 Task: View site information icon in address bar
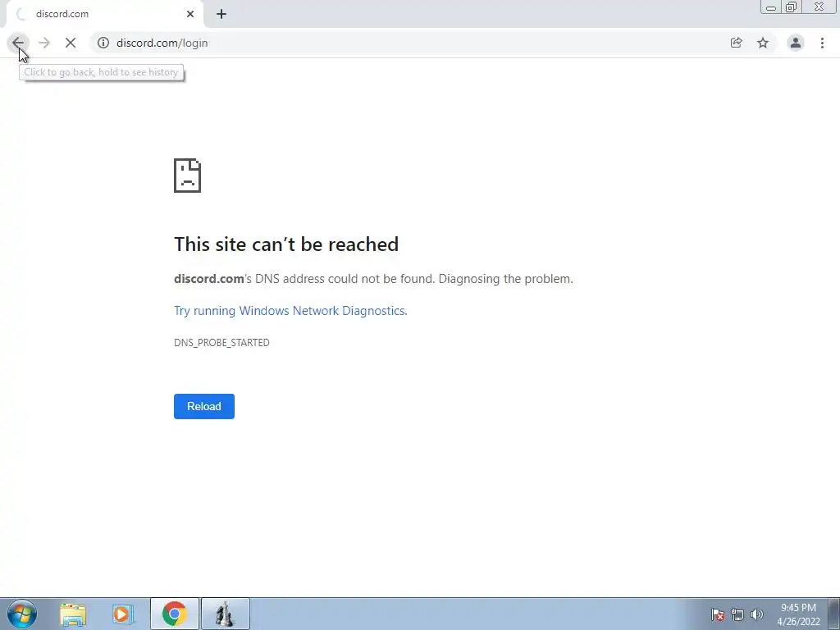103,43
